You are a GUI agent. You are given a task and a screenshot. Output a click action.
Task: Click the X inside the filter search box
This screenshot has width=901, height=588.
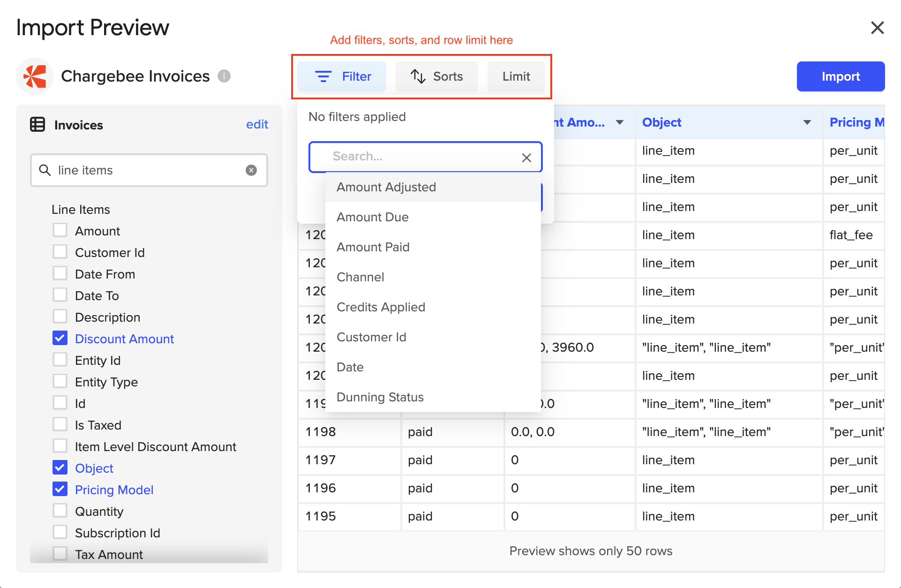(526, 158)
